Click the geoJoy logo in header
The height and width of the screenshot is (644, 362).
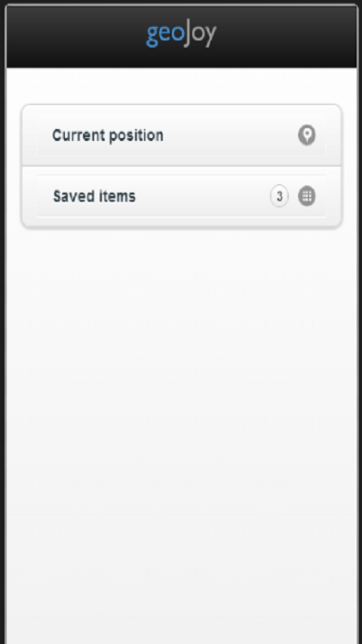point(181,35)
